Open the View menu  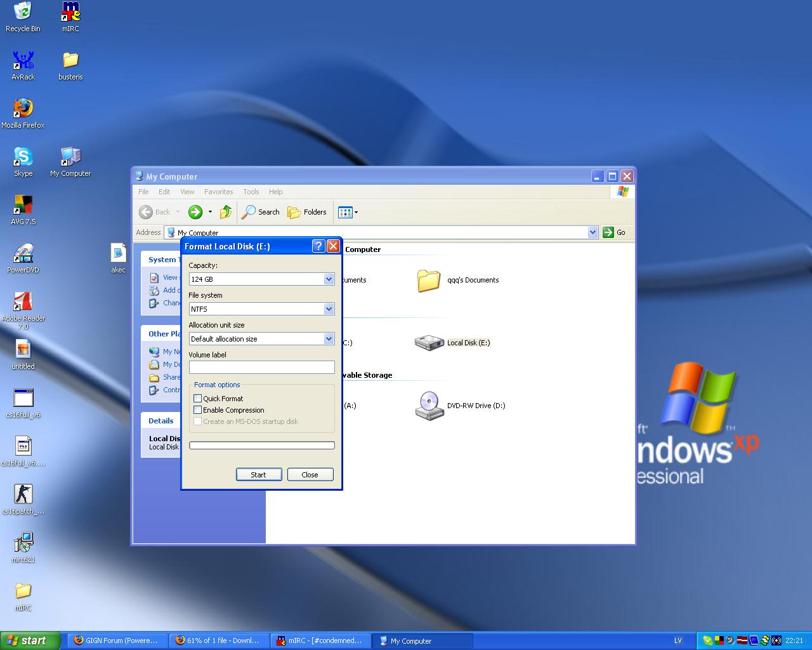(187, 192)
